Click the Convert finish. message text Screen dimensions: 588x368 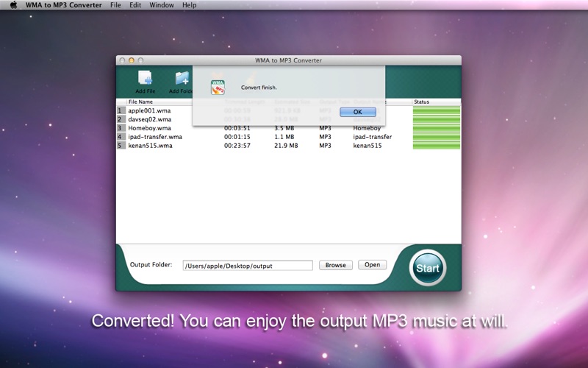(x=259, y=87)
